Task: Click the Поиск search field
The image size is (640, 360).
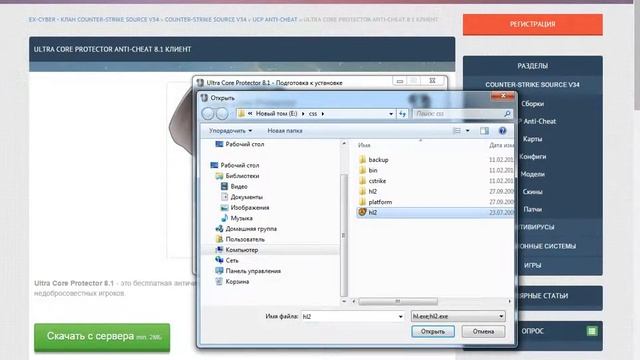Action: (463, 114)
